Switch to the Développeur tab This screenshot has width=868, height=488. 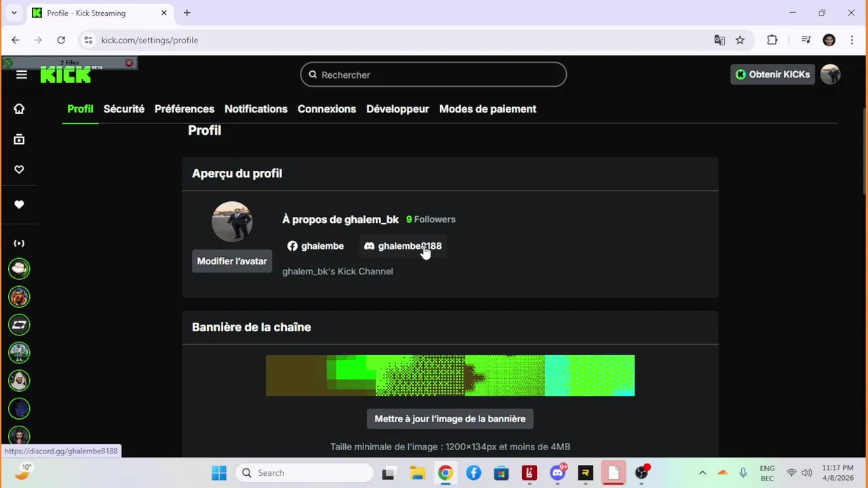click(x=397, y=109)
